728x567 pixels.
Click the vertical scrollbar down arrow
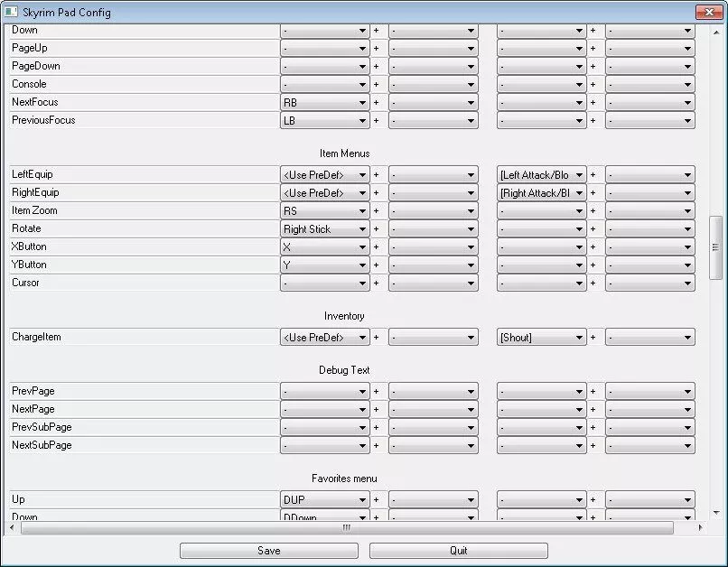[x=716, y=513]
